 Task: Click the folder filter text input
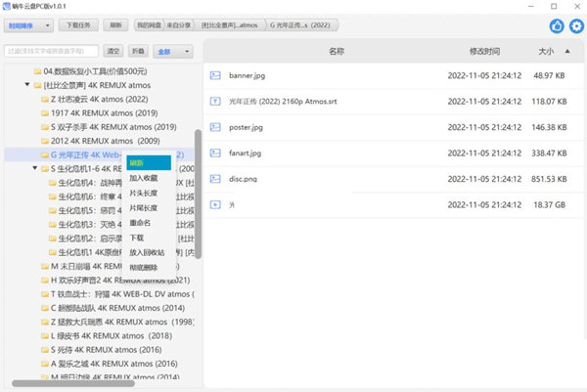[x=51, y=50]
